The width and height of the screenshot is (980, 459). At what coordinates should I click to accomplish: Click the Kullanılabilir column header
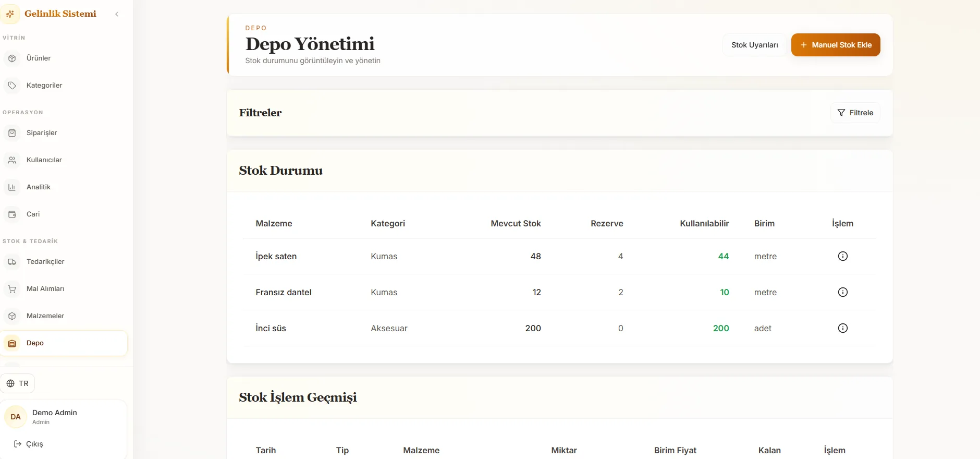[704, 223]
